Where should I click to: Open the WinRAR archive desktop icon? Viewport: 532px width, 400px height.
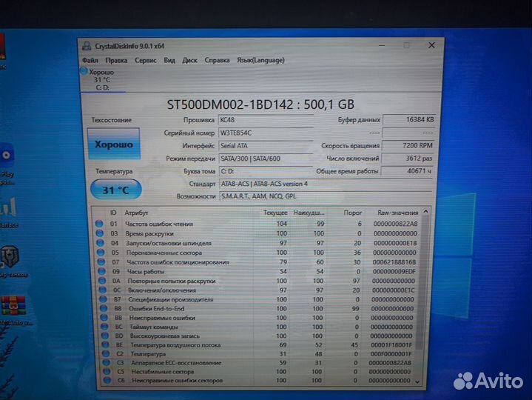pyautogui.click(x=13, y=306)
